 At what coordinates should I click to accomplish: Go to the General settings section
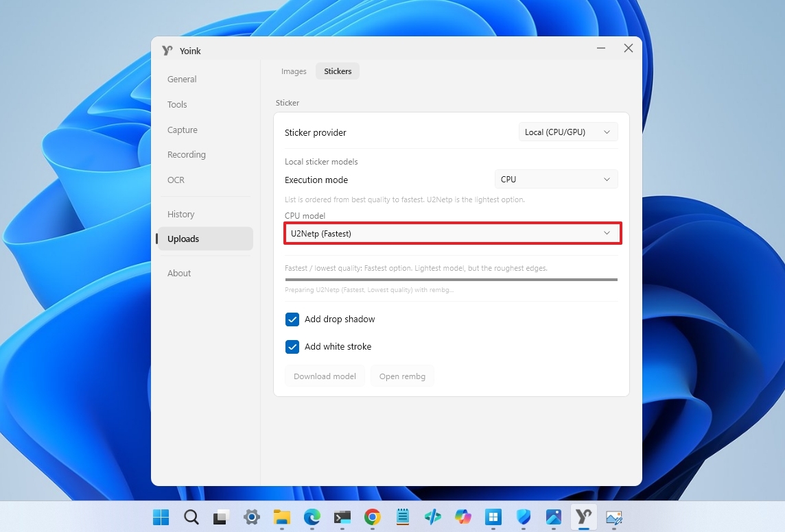coord(182,80)
